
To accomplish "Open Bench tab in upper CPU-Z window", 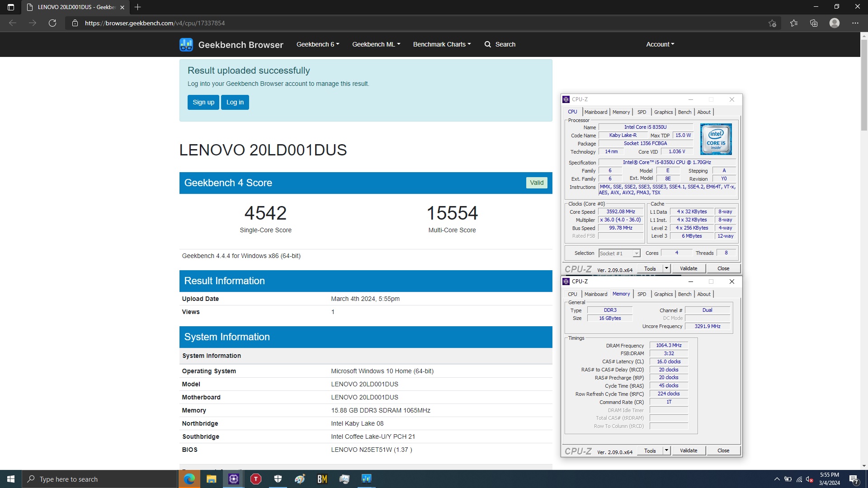I will (x=684, y=112).
